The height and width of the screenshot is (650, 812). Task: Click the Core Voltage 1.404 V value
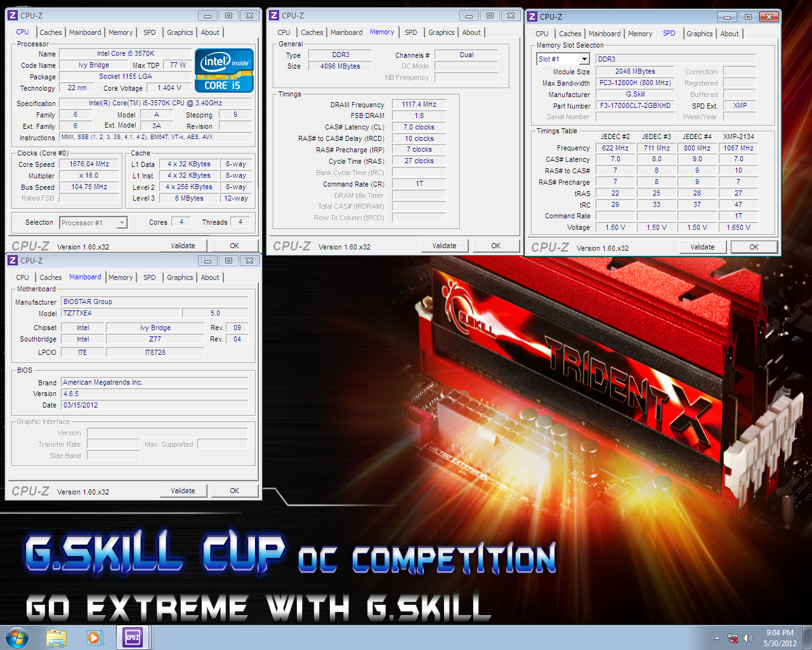pos(169,88)
